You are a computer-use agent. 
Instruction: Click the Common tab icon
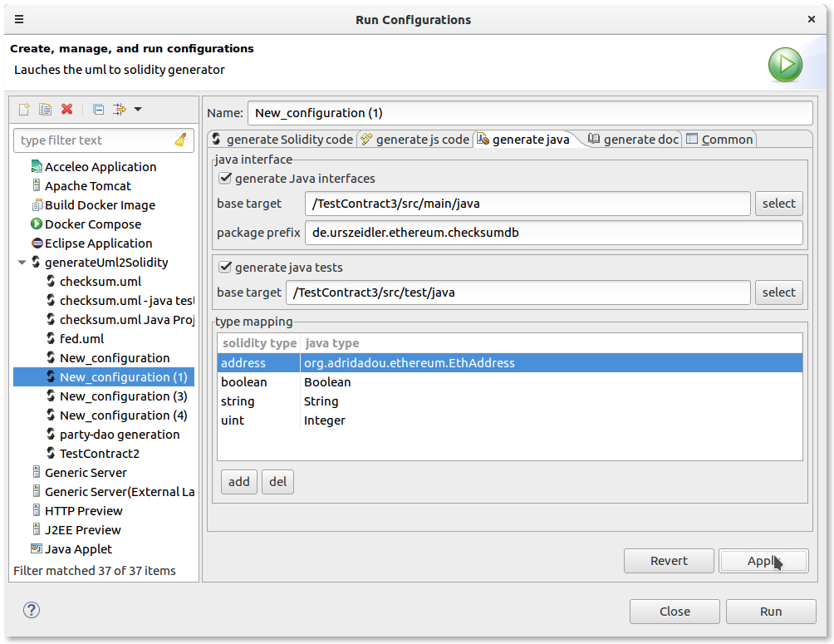(x=691, y=139)
